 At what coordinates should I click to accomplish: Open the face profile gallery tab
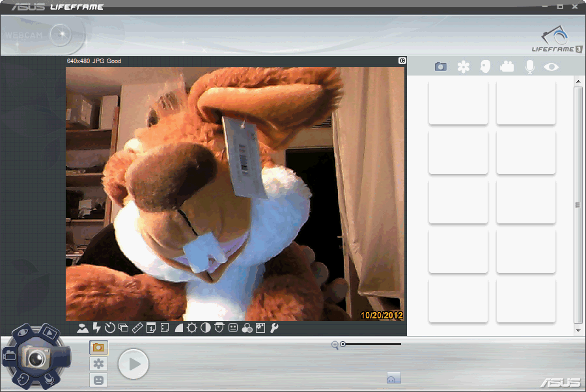(485, 67)
